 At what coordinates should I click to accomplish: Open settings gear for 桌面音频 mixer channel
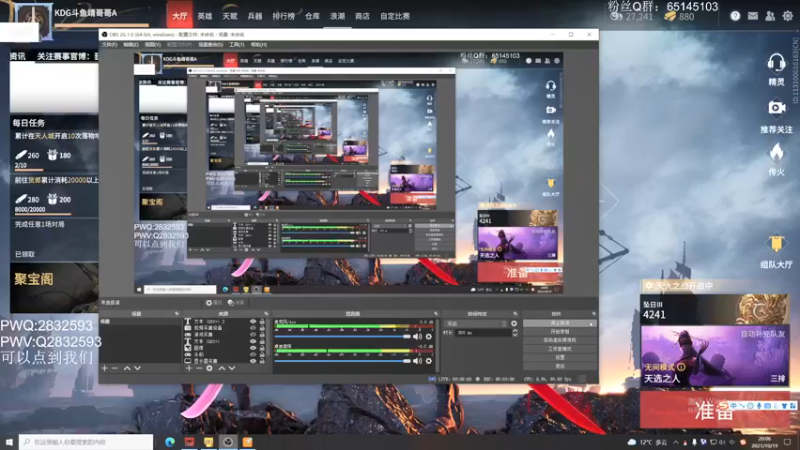pyautogui.click(x=429, y=361)
